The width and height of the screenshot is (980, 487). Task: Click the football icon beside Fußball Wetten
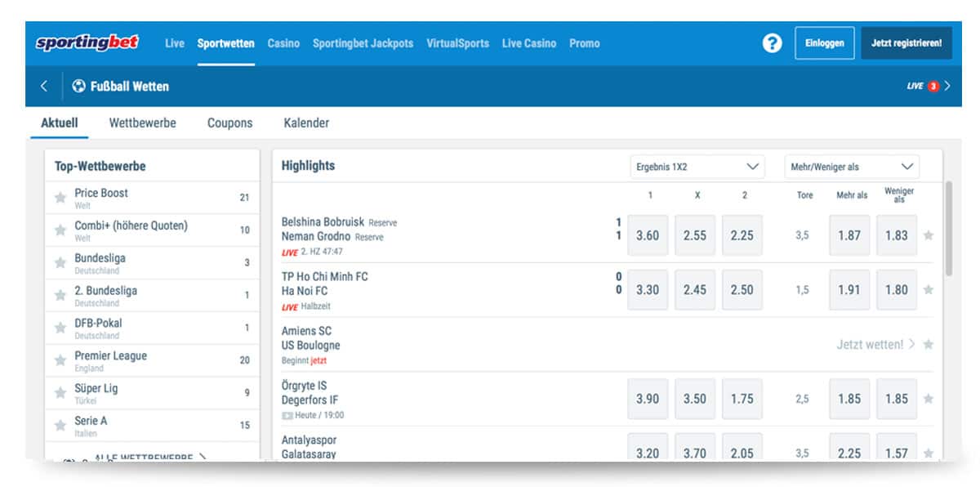pyautogui.click(x=79, y=86)
